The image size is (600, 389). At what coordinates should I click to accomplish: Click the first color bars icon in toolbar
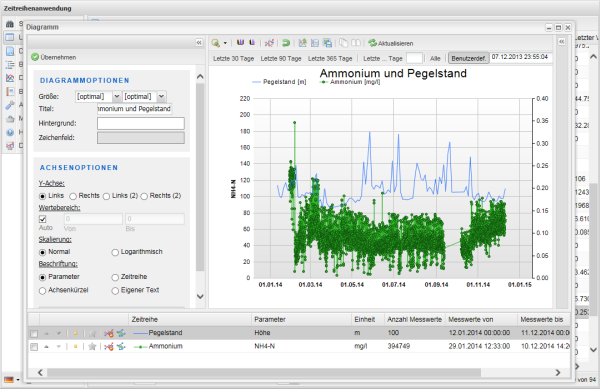click(240, 42)
